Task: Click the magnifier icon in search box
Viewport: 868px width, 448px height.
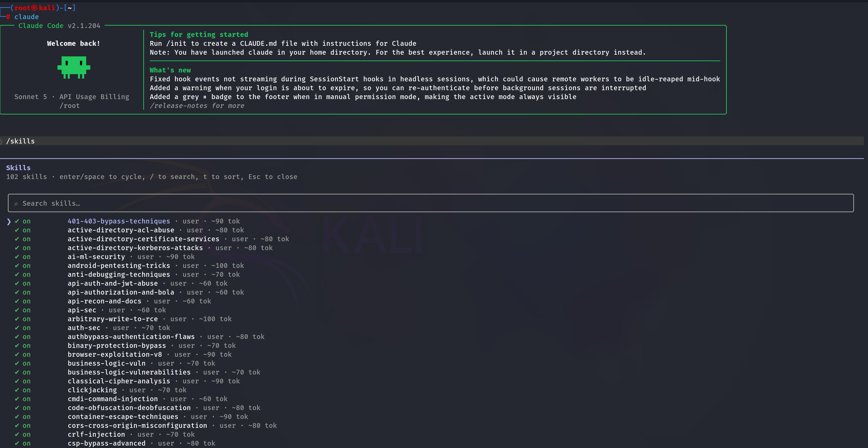Action: point(16,204)
